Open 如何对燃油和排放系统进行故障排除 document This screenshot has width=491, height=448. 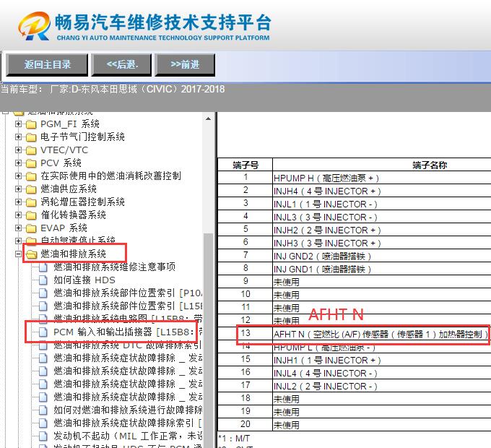pos(128,410)
